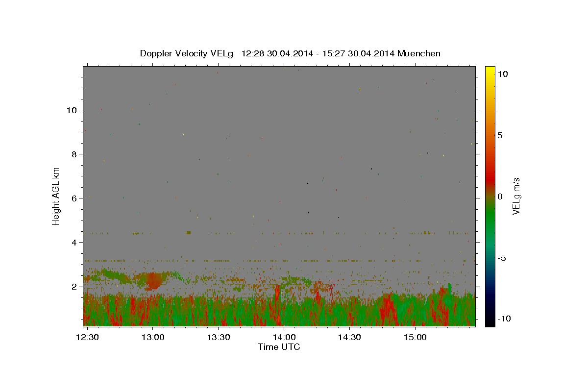Select the 13:00 time tick label
This screenshot has width=588, height=392.
click(153, 338)
